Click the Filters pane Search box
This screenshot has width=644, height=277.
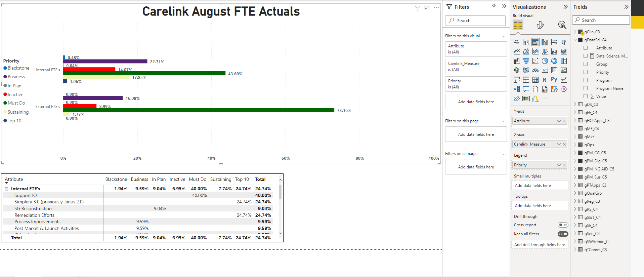click(x=475, y=21)
